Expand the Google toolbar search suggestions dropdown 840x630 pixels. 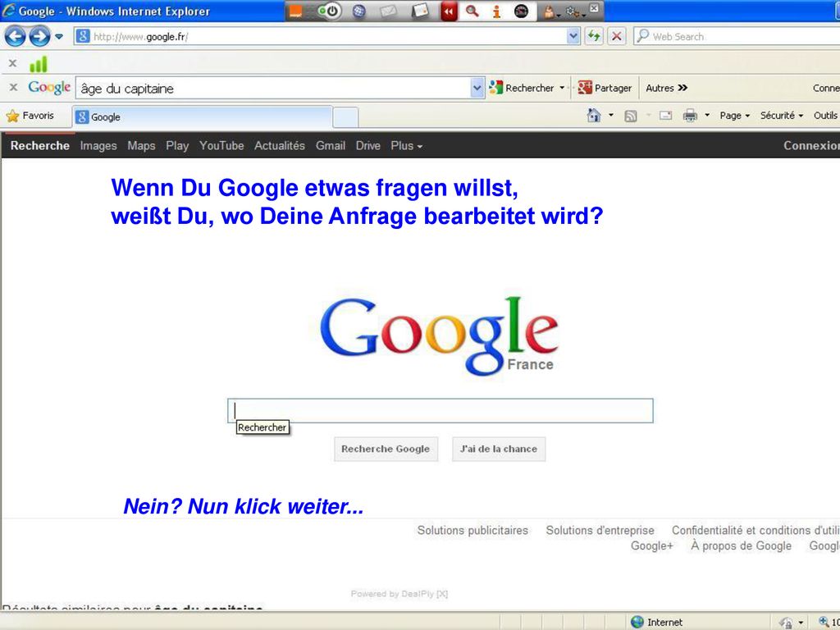coord(477,88)
